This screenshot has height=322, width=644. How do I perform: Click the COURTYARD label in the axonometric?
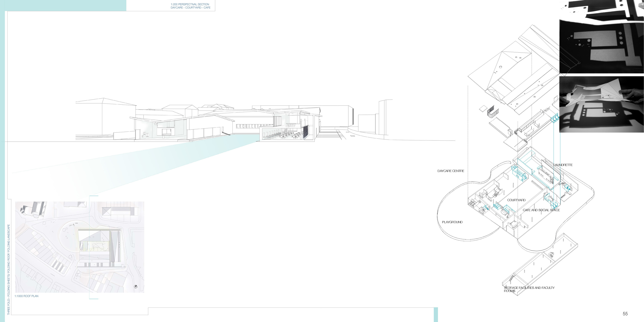(x=516, y=200)
